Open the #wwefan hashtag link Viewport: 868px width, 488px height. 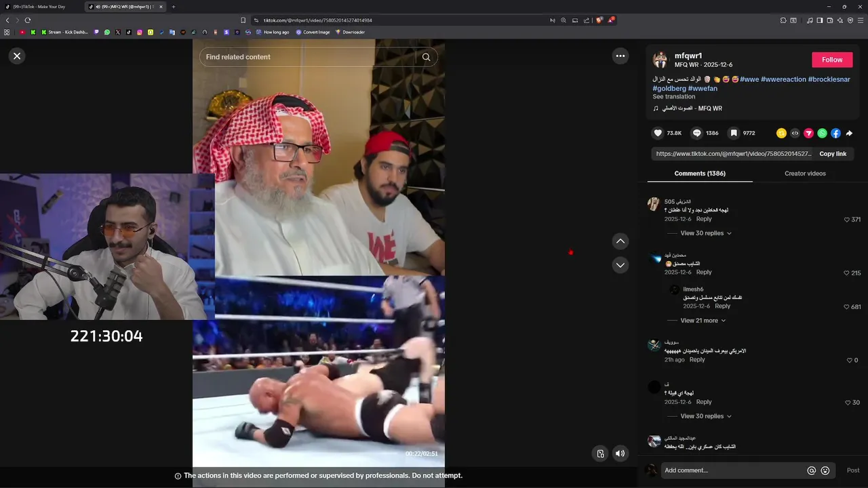(x=703, y=89)
